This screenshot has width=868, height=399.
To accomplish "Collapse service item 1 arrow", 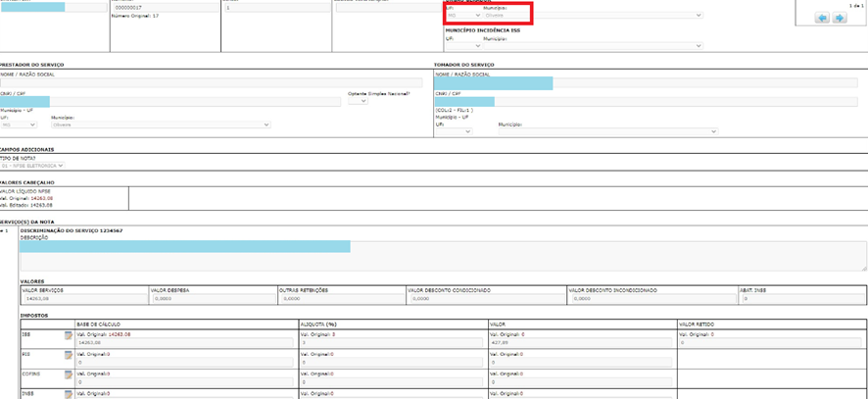I will 4,230.
